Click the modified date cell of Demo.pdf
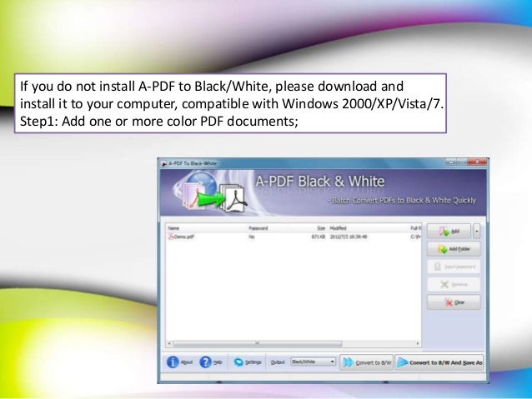The image size is (532, 399). coord(349,237)
